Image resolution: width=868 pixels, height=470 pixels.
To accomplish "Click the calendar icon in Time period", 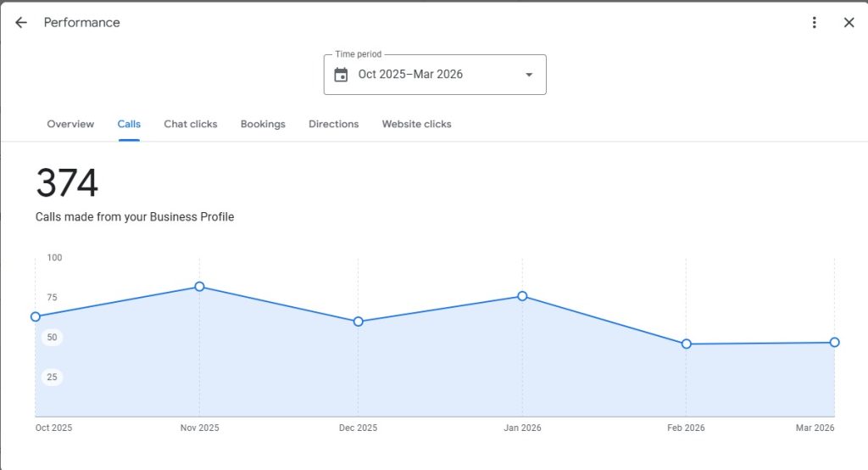I will click(341, 75).
